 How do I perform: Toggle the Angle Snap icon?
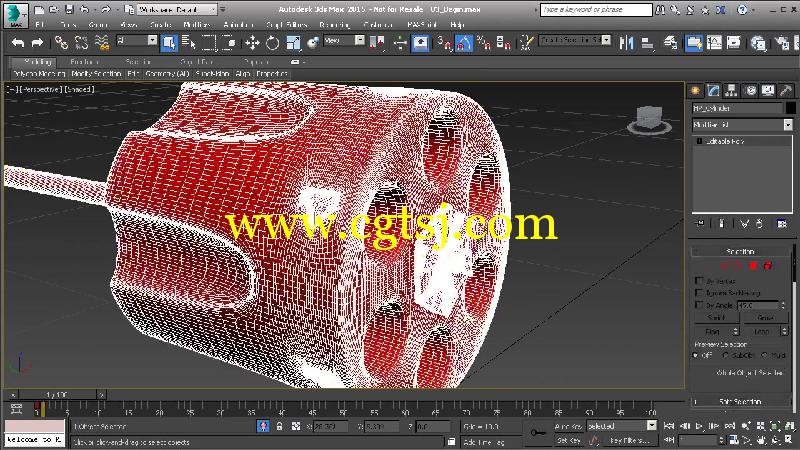(x=464, y=43)
